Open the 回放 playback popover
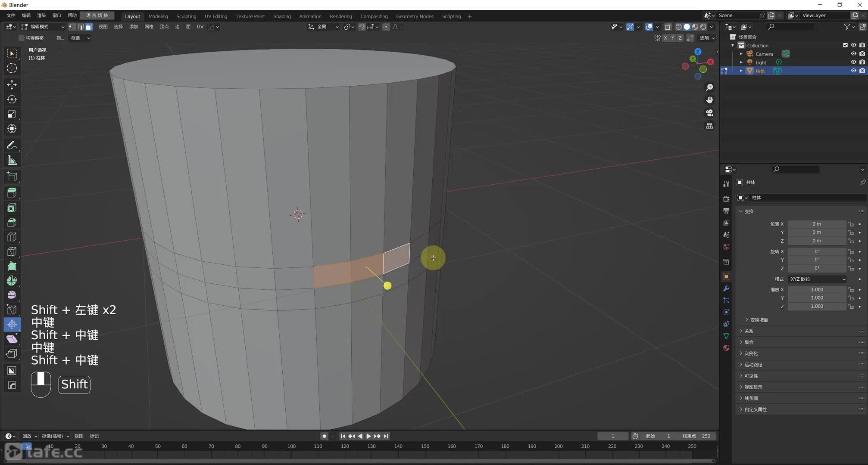This screenshot has width=868, height=465. (x=30, y=436)
